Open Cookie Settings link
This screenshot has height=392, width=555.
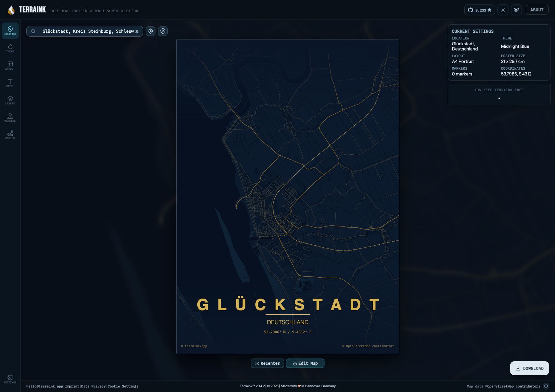tap(123, 386)
